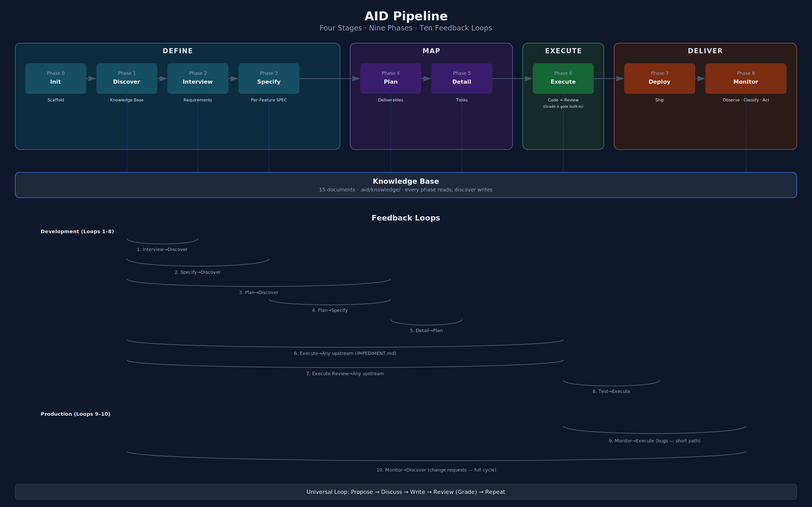Screen dimensions: 812x507
Task: Click the Phase 7 Deploy node
Action: [x=659, y=78]
